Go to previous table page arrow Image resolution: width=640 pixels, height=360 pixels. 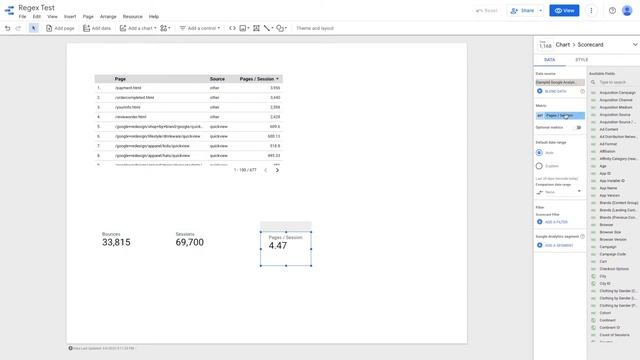pyautogui.click(x=266, y=170)
